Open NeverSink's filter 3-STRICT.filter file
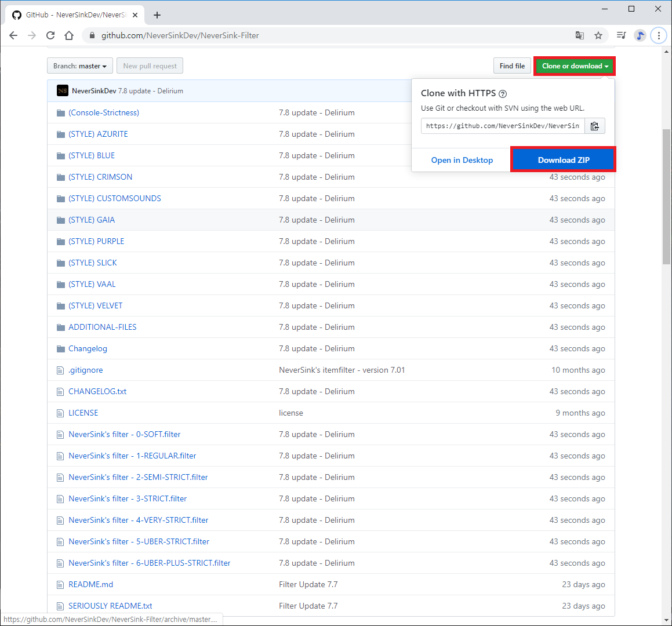The width and height of the screenshot is (672, 626). (128, 498)
